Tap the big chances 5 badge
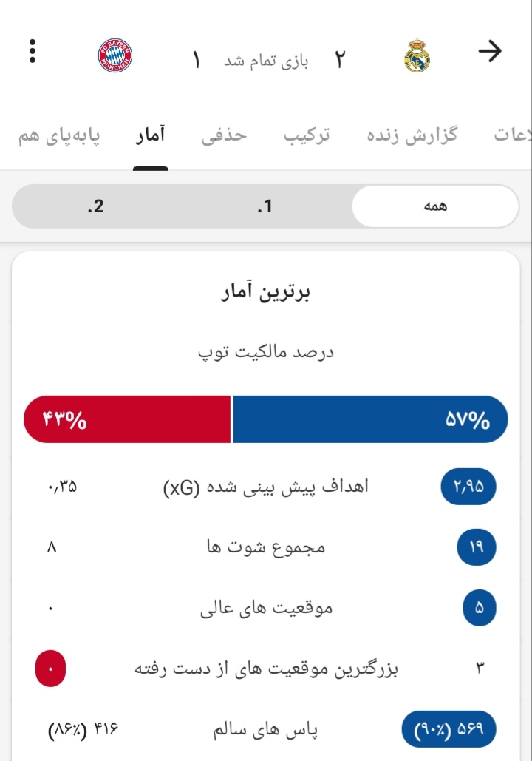This screenshot has width=532, height=761. (479, 608)
